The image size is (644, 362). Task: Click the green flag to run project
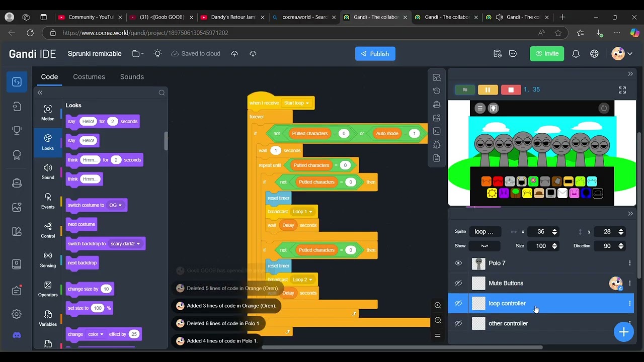coord(465,90)
